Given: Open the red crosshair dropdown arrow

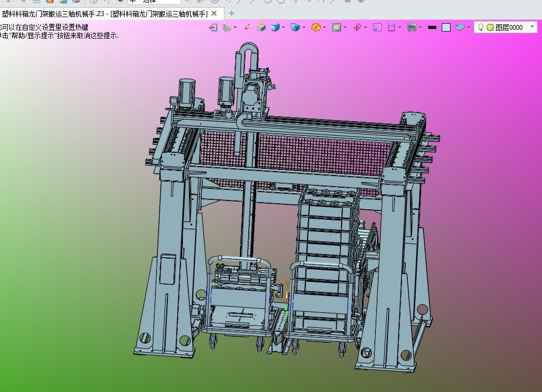Looking at the screenshot, I should pyautogui.click(x=365, y=27).
